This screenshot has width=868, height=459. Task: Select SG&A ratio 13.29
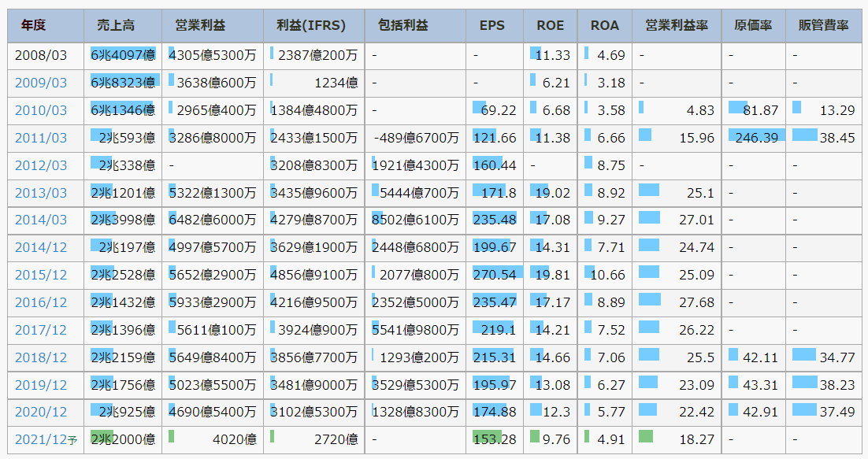pyautogui.click(x=837, y=110)
